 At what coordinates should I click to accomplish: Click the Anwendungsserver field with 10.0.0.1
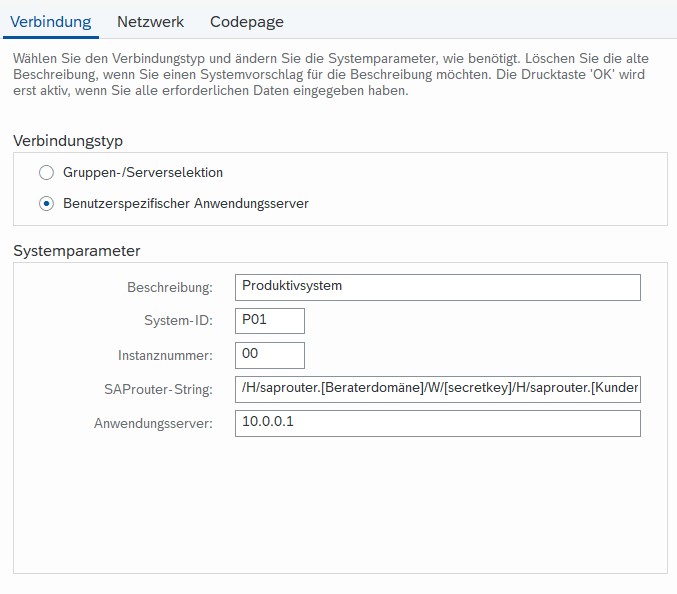(437, 423)
